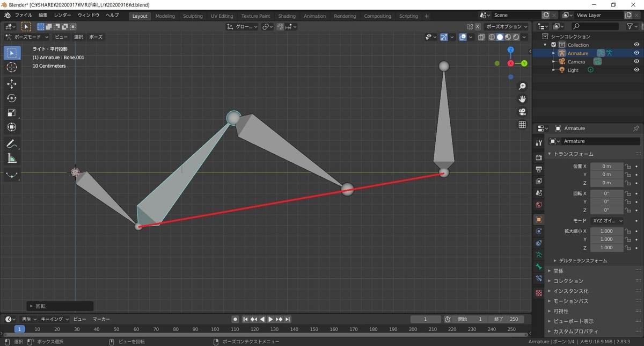The image size is (644, 346).
Task: Open the Pose Options dropdown
Action: pyautogui.click(x=506, y=26)
